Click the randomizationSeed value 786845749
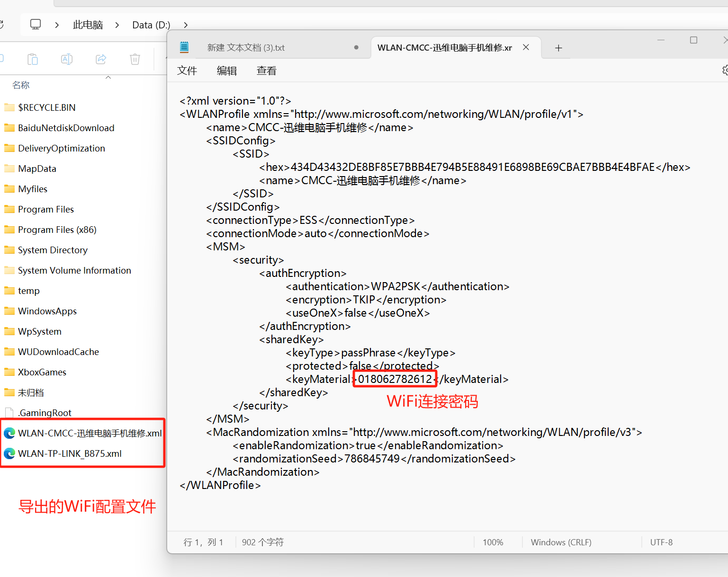Image resolution: width=728 pixels, height=577 pixels. click(372, 459)
